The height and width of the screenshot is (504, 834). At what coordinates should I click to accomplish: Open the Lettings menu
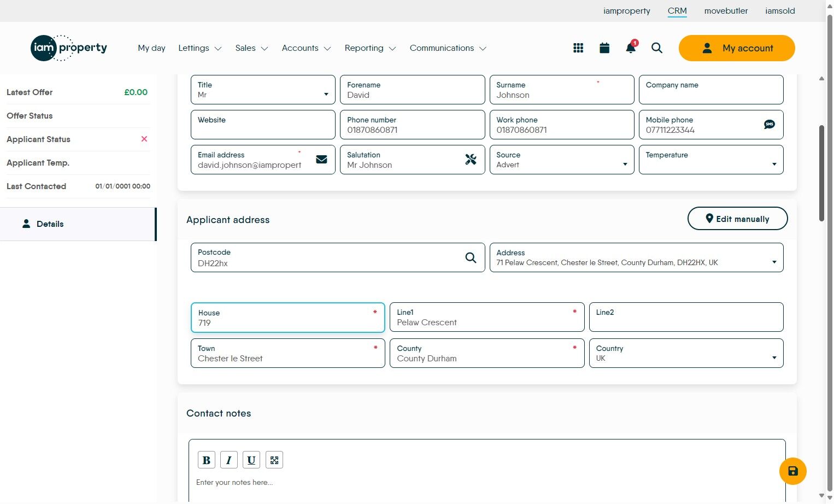coord(199,48)
